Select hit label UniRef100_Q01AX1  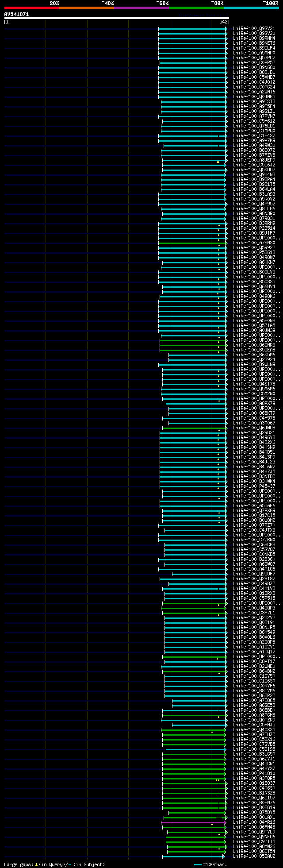click(254, 817)
